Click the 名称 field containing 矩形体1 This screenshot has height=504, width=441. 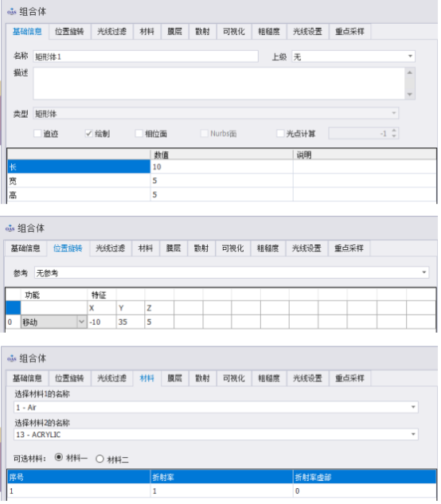tap(146, 57)
